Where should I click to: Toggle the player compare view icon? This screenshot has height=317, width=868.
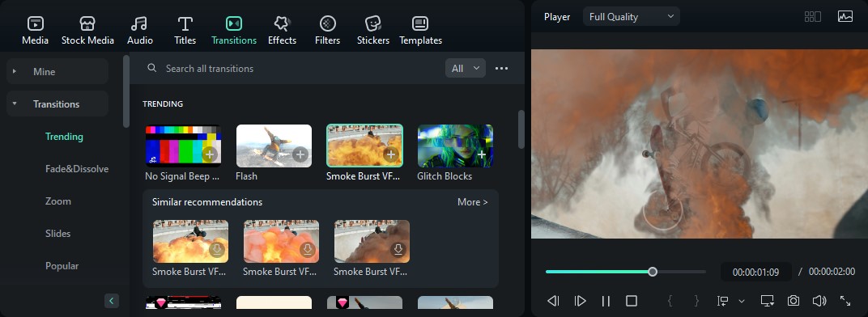(x=812, y=17)
